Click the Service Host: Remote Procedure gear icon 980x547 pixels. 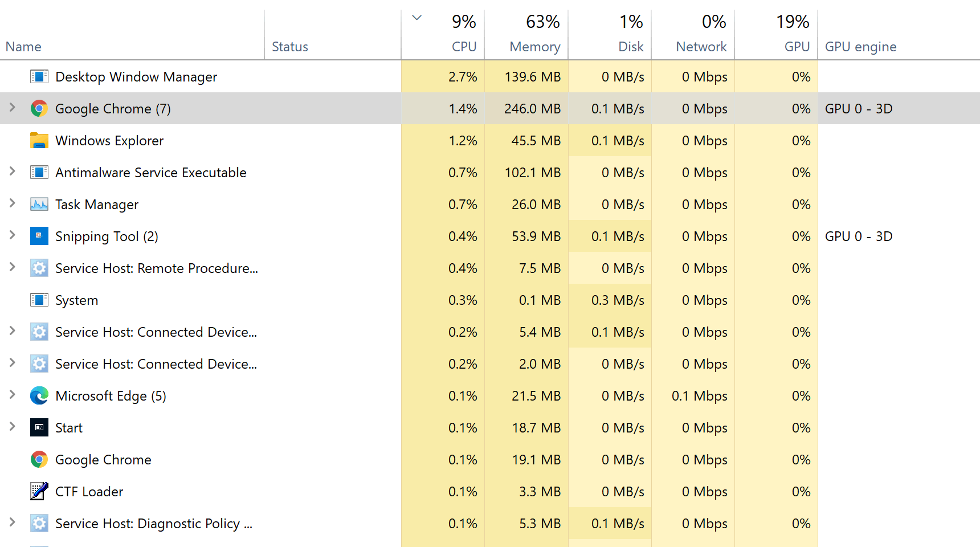click(39, 268)
